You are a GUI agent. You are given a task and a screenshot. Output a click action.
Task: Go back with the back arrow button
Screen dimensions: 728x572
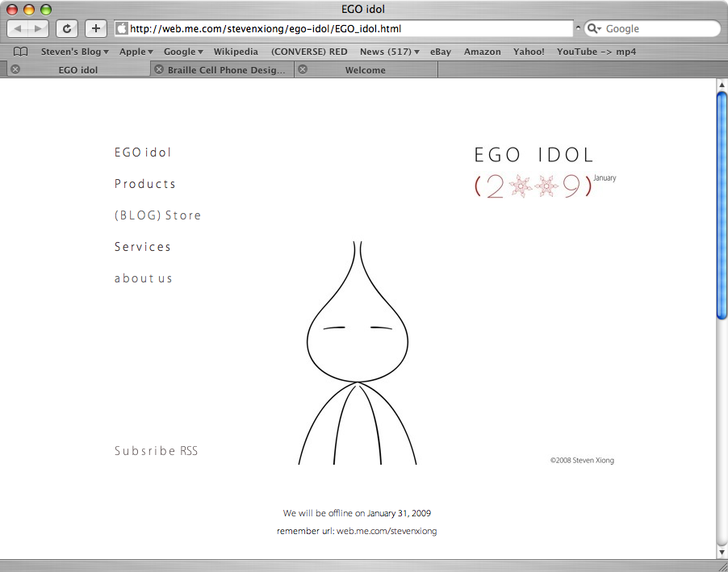18,29
